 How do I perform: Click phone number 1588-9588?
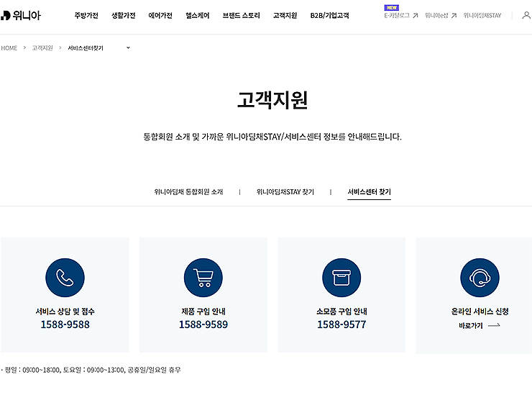(x=65, y=324)
